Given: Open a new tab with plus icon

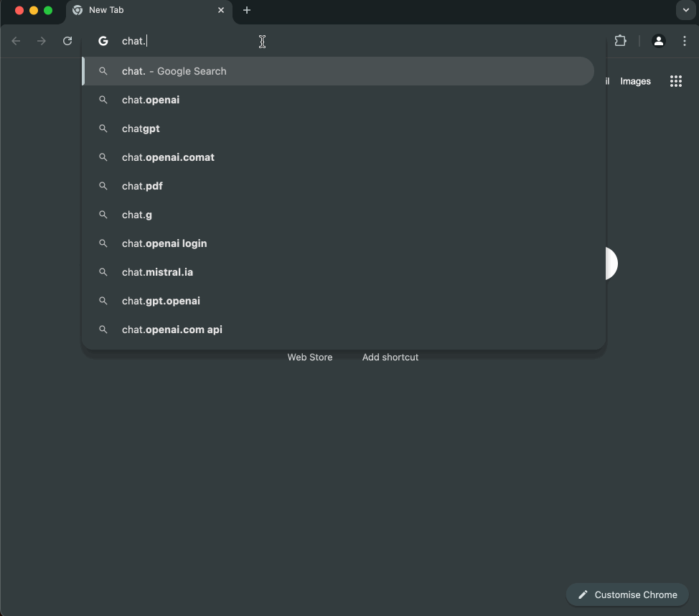Looking at the screenshot, I should coord(247,10).
